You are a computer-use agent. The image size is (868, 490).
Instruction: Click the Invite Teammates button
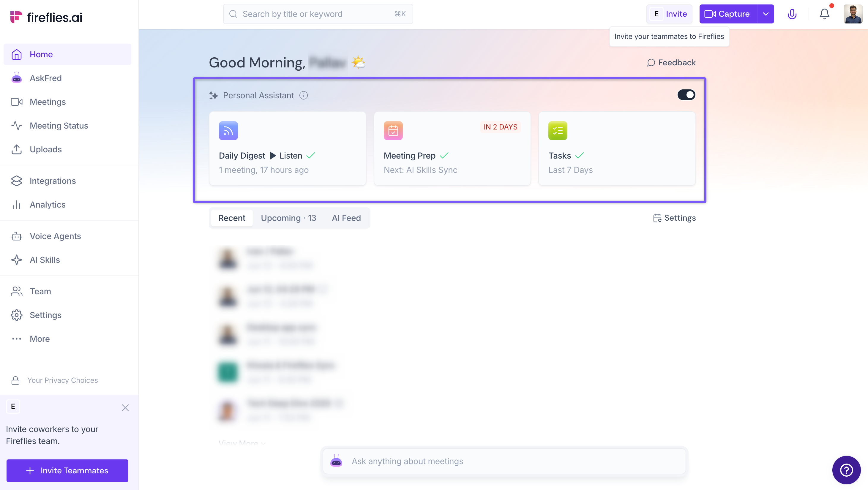click(x=67, y=470)
